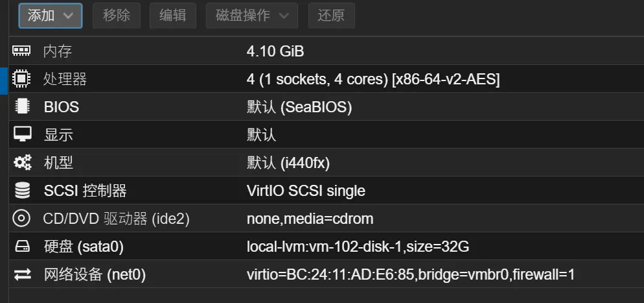Select the hard disk (sata0) drive icon
Viewport: 644px width, 303px height.
click(22, 247)
